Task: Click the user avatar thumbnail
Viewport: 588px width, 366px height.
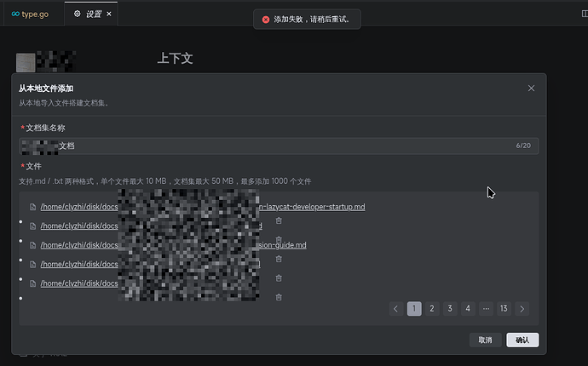Action: pos(26,62)
